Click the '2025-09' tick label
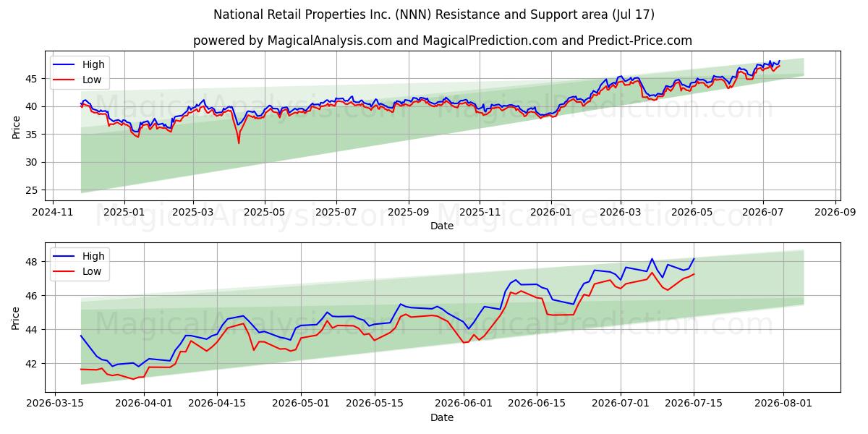The width and height of the screenshot is (868, 434). (408, 212)
